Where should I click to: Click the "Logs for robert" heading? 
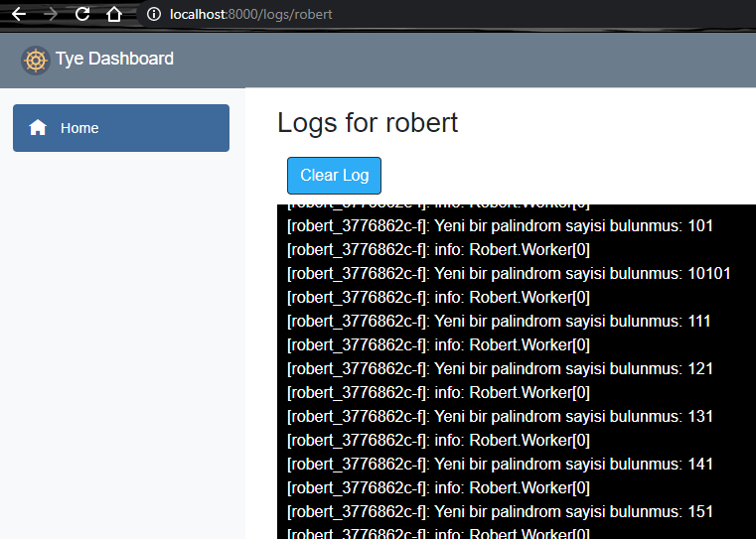pyautogui.click(x=368, y=122)
